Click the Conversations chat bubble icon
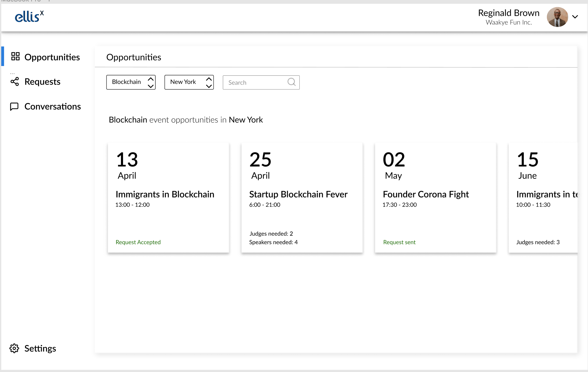 coord(14,106)
